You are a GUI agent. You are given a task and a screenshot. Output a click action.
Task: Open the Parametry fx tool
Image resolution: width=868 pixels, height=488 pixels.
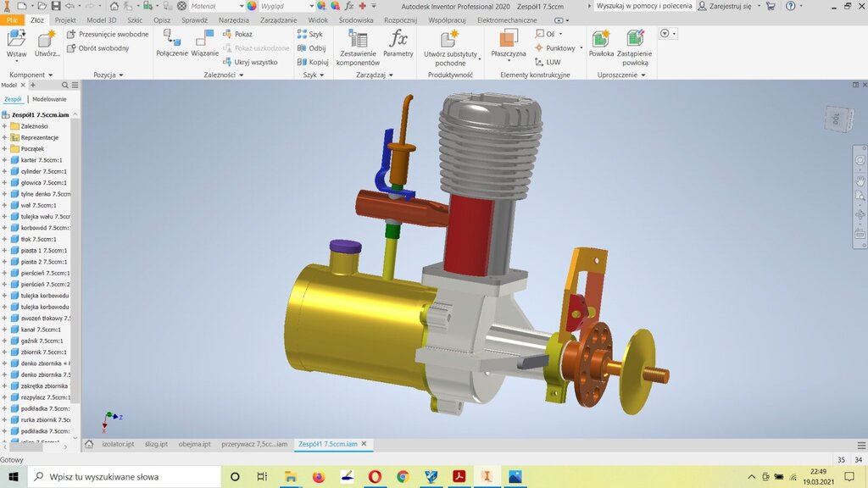point(398,42)
